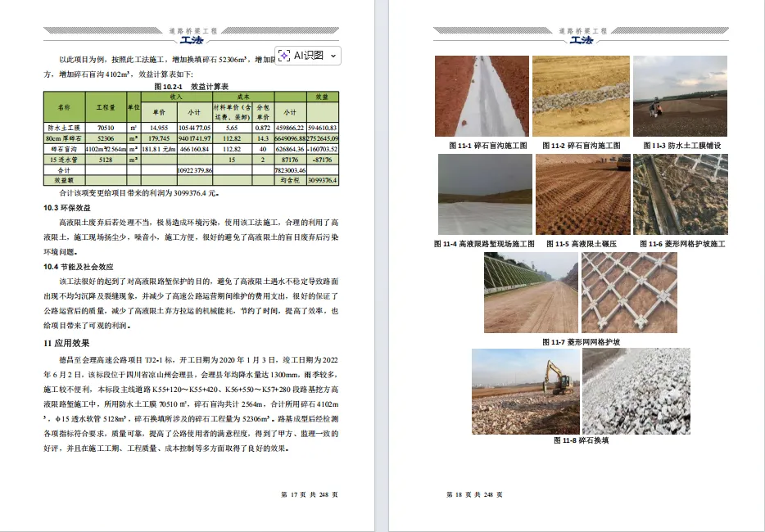Click the 工程量 table header cell
The image size is (765, 532).
click(x=106, y=106)
